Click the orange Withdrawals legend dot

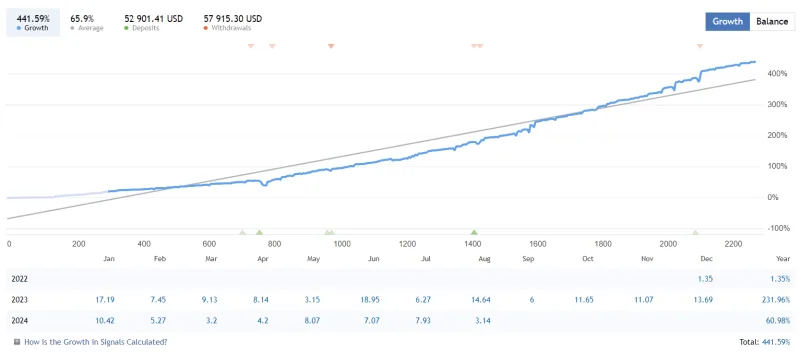[206, 28]
